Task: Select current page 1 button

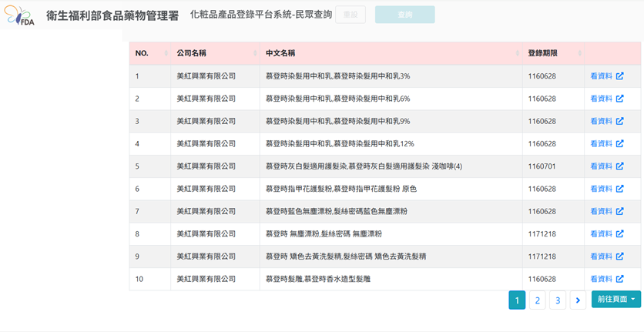Action: point(517,300)
